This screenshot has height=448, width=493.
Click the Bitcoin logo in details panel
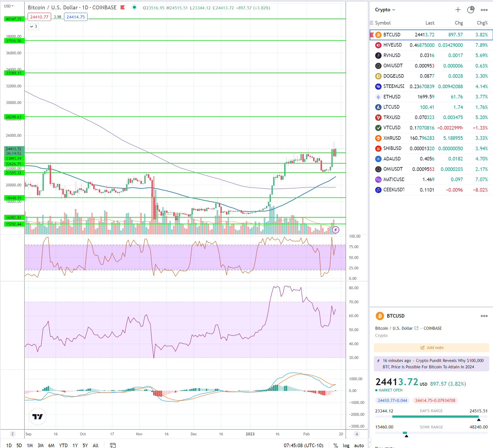(380, 316)
